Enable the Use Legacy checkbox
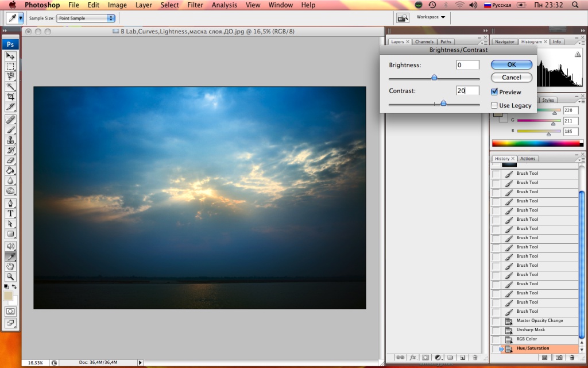Image resolution: width=588 pixels, height=368 pixels. coord(494,105)
